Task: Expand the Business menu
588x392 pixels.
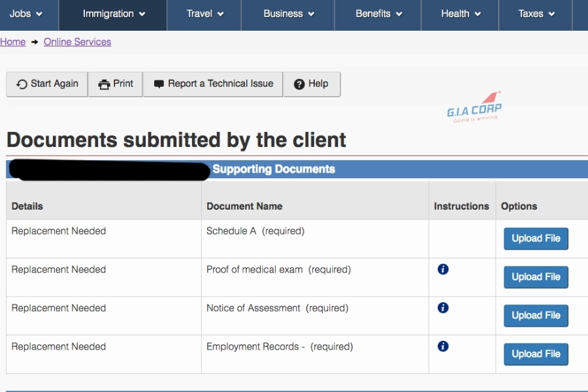Action: (x=288, y=14)
